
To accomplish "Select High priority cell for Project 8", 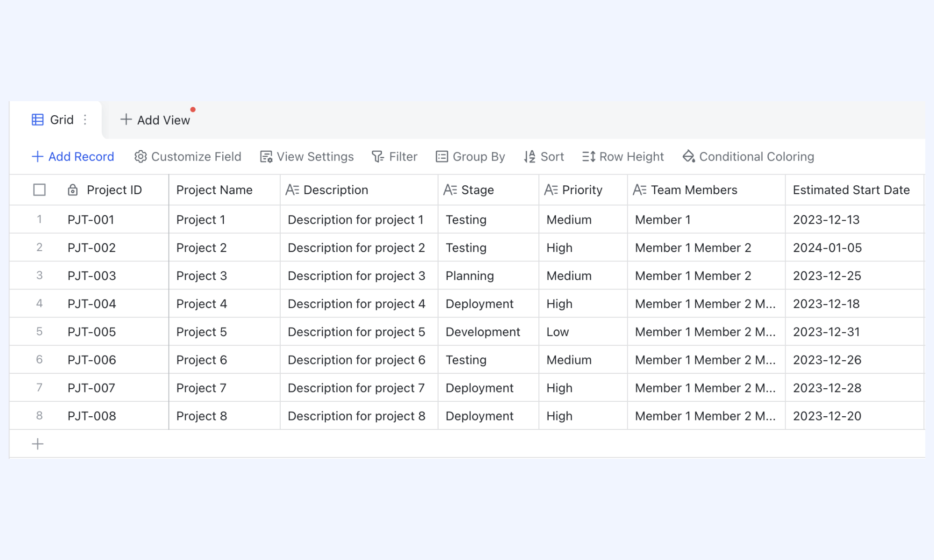I will coord(583,416).
